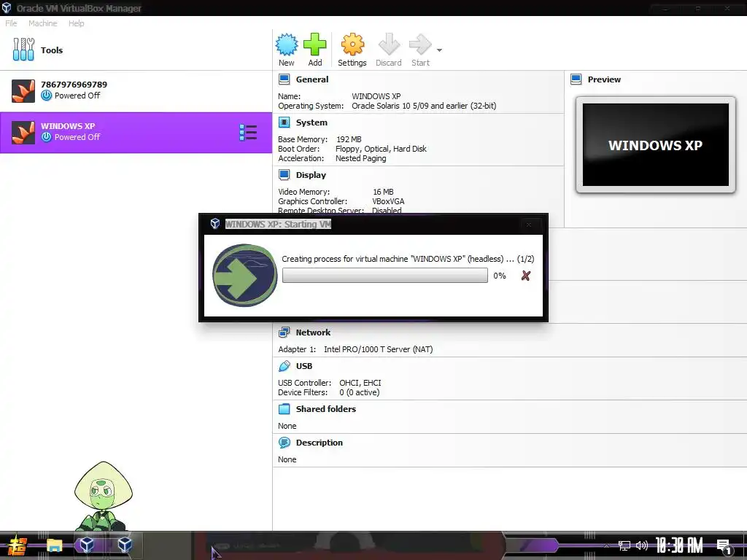
Task: Click the General section monitor icon
Action: (x=284, y=79)
